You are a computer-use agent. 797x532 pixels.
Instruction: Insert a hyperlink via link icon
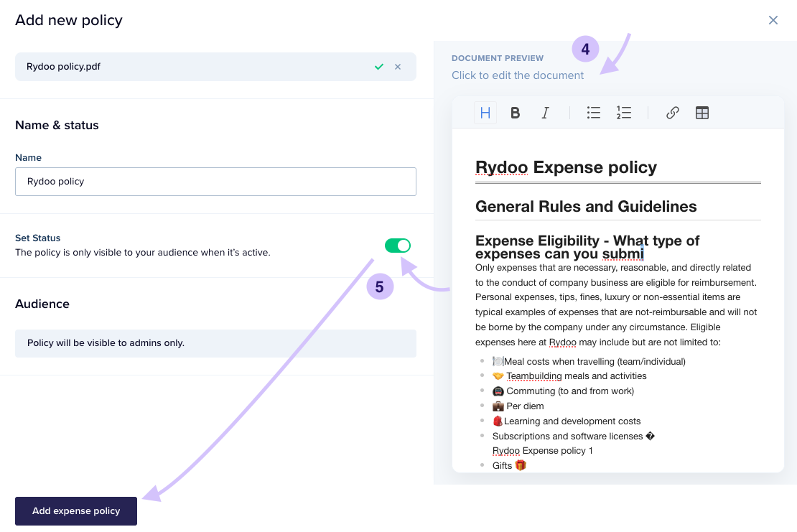click(x=673, y=113)
